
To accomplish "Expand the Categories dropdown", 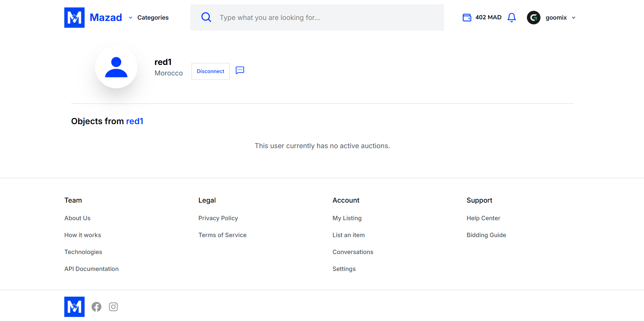I will tap(149, 18).
